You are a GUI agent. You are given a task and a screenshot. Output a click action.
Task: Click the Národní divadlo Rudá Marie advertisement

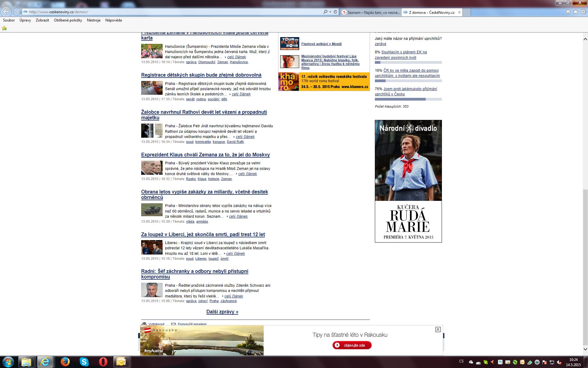coord(408,181)
